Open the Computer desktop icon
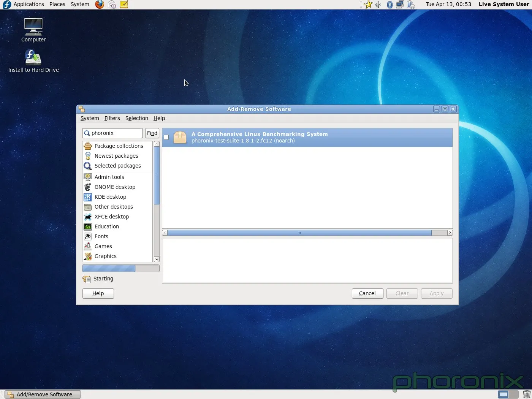This screenshot has width=532, height=399. click(x=33, y=30)
